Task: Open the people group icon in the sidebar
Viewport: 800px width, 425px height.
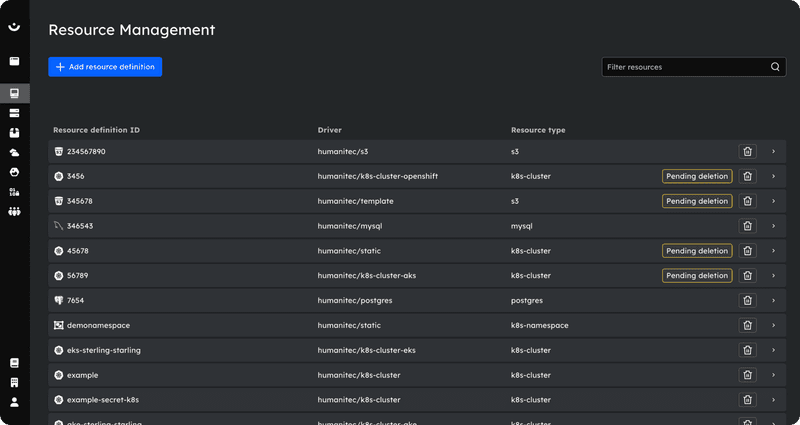Action: point(14,211)
